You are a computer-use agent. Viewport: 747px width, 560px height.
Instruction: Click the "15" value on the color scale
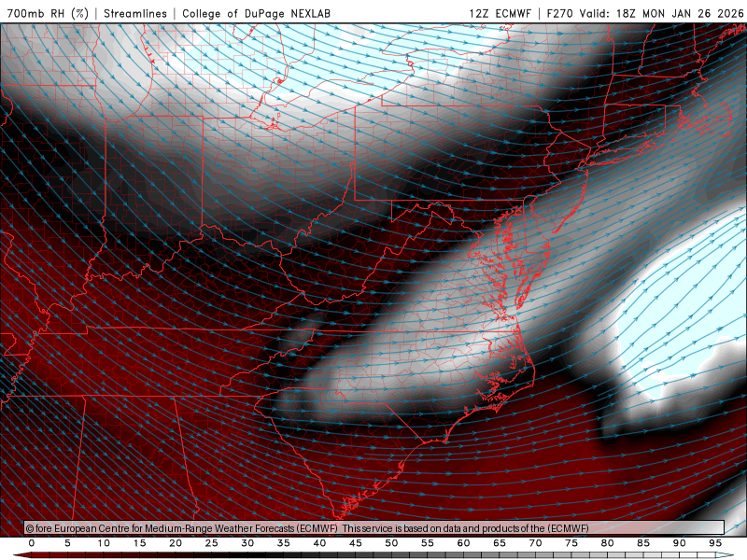[139, 543]
